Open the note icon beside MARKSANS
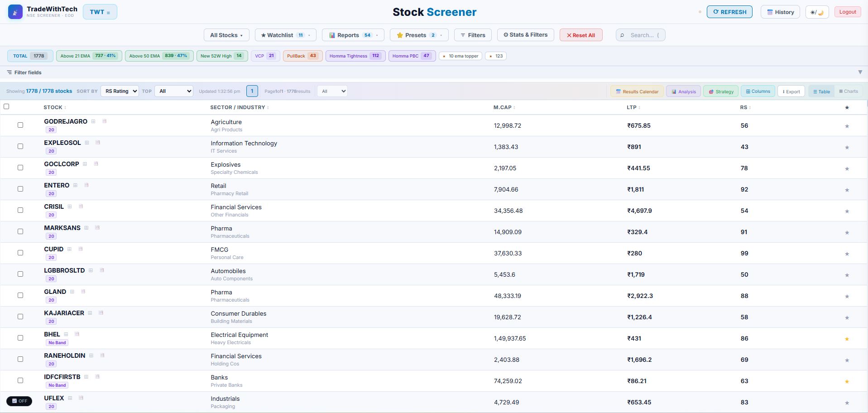 click(97, 228)
